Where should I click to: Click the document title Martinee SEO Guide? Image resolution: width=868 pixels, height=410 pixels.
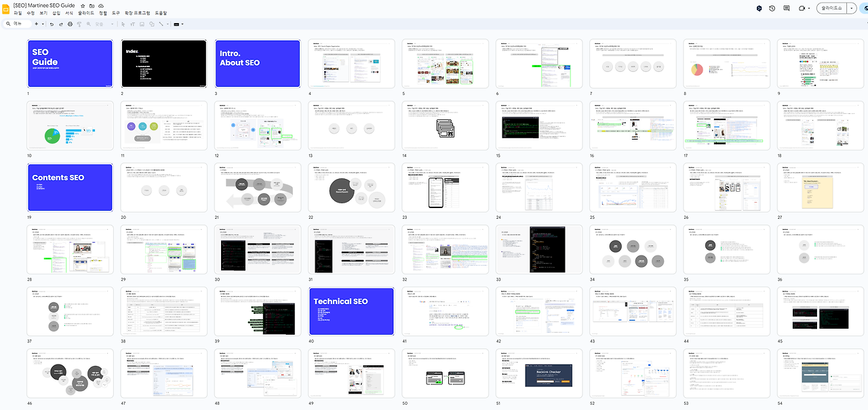(x=44, y=5)
